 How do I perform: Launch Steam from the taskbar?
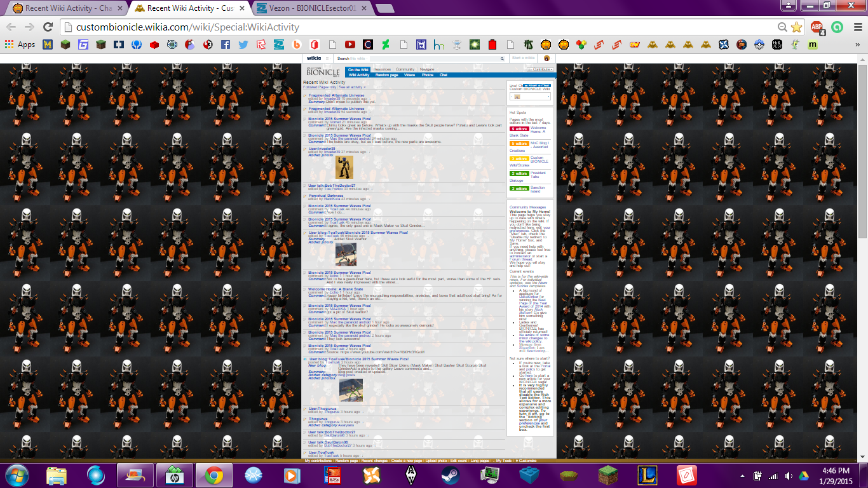click(450, 475)
